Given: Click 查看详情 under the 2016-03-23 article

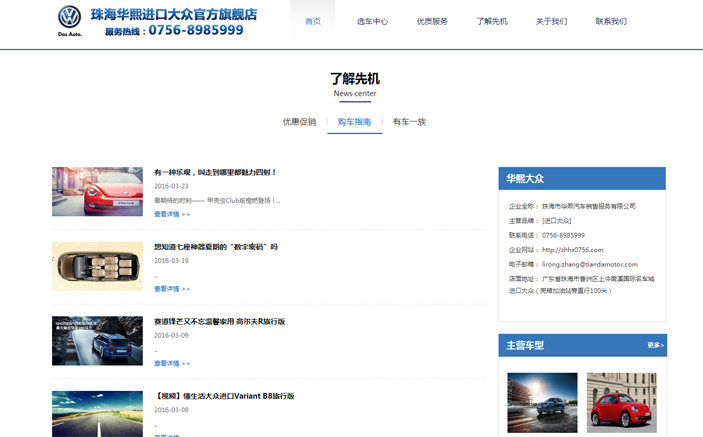Looking at the screenshot, I should [x=172, y=214].
